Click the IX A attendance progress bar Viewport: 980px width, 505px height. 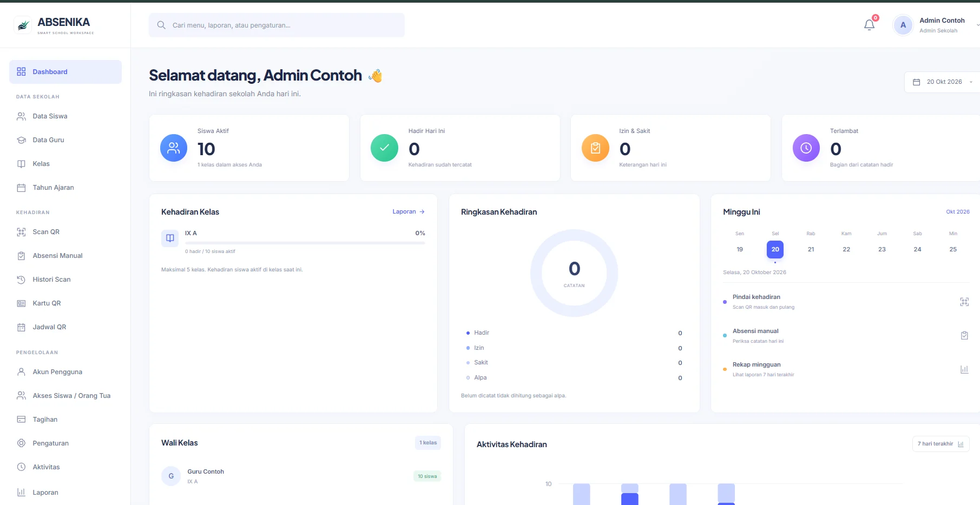coord(305,243)
